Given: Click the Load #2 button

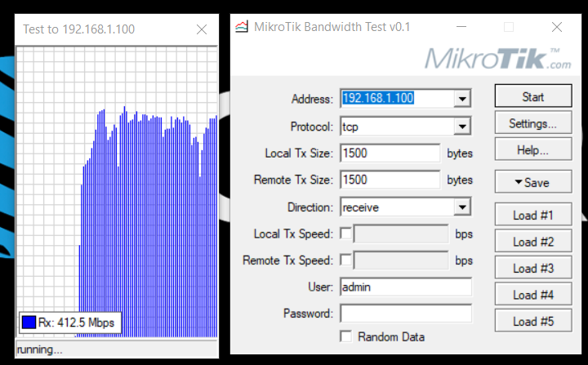Looking at the screenshot, I should (x=533, y=241).
